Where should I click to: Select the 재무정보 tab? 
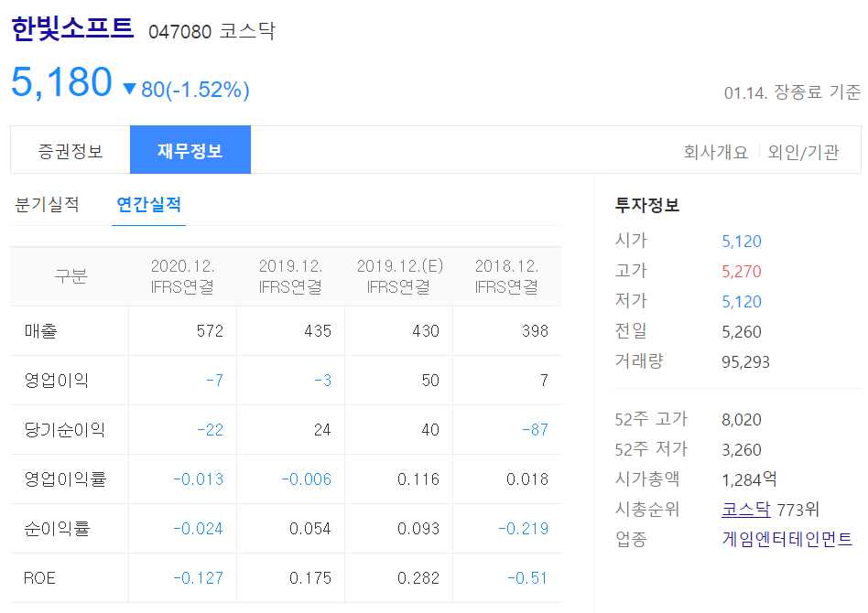(190, 149)
